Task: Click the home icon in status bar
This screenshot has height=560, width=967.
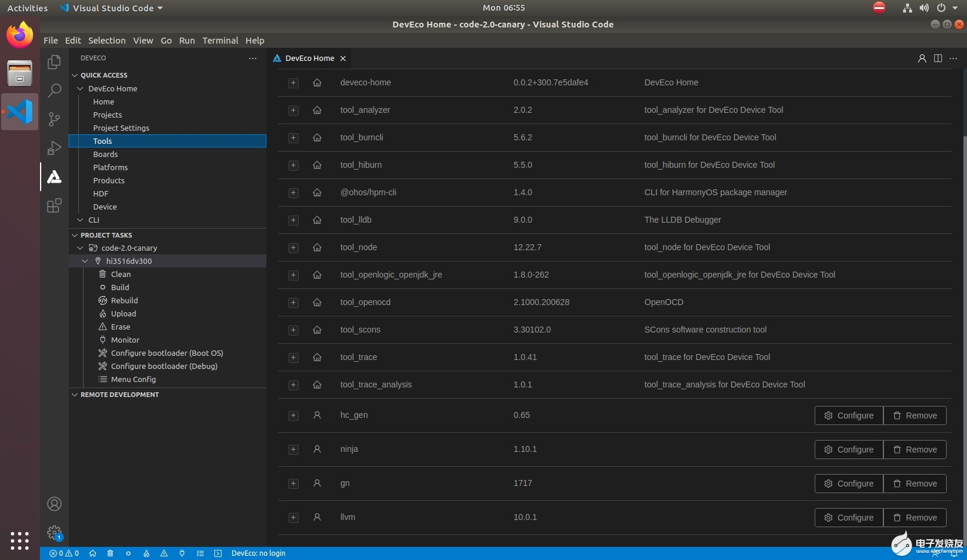Action: 93,553
